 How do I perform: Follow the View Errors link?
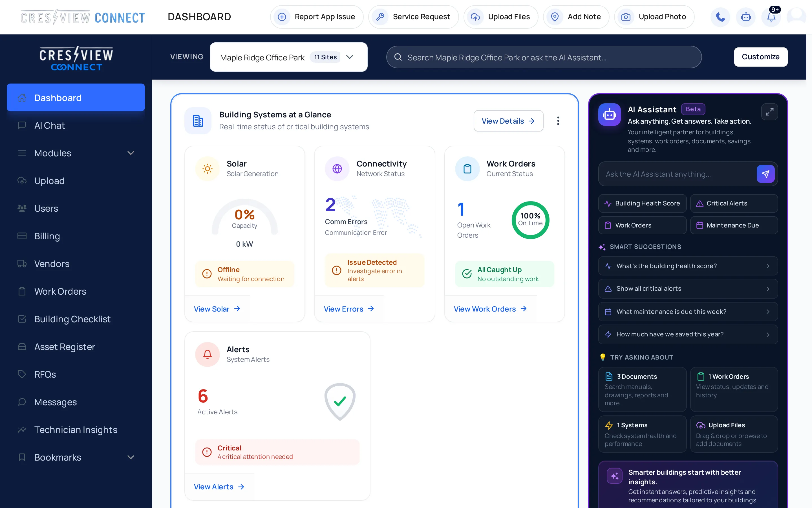[349, 309]
